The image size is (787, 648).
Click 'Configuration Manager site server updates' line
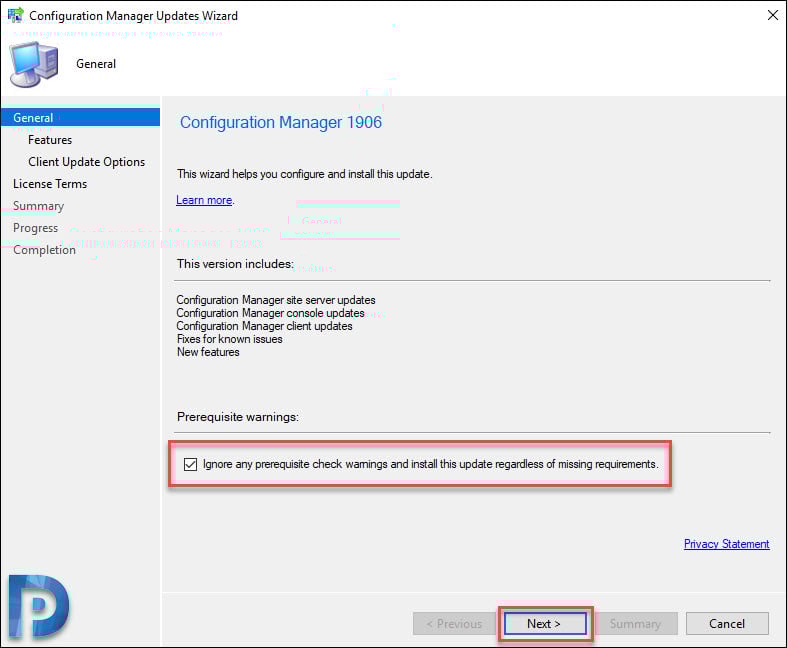tap(276, 300)
